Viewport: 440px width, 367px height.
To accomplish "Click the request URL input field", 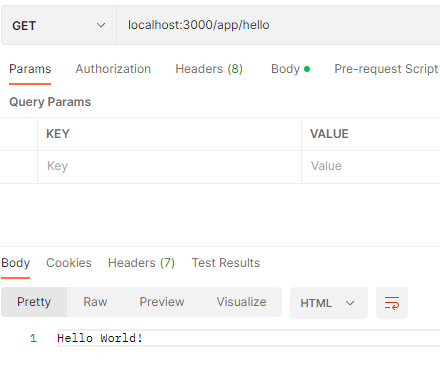I will click(x=278, y=25).
